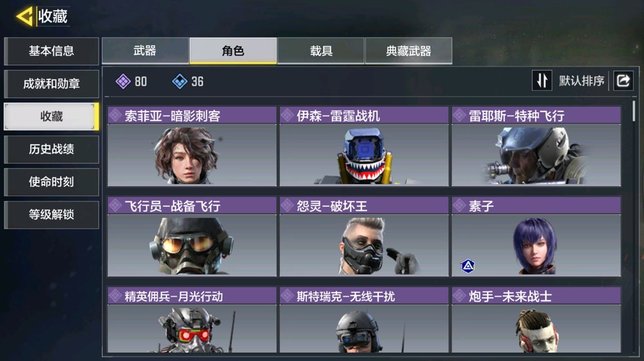Click rarity diamond icon beside 炮手-未来战士
The image size is (644, 361).
point(459,296)
